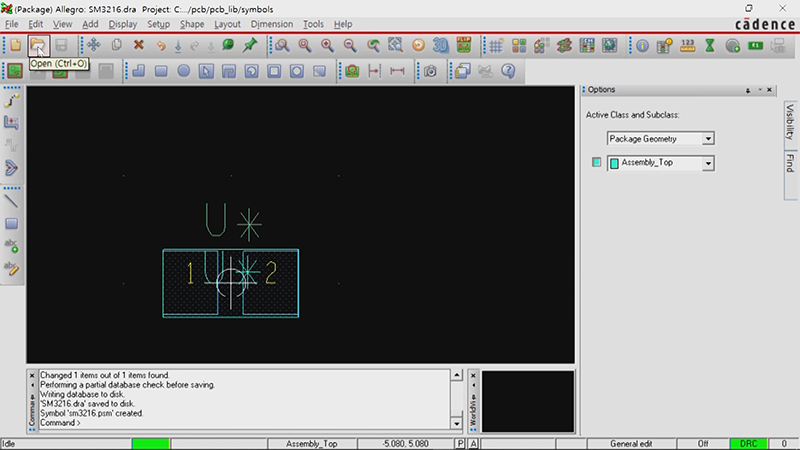This screenshot has height=450, width=800.
Task: Click the Shape Select arrow icon
Action: 206,71
